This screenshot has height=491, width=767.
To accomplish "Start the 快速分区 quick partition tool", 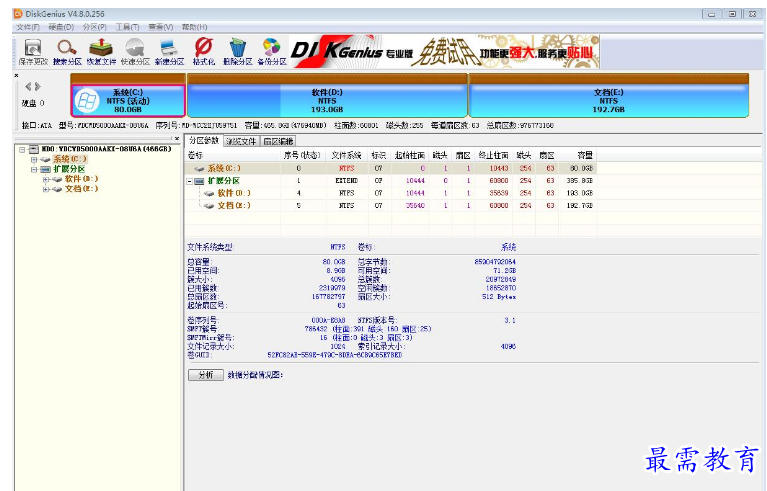I will point(135,52).
